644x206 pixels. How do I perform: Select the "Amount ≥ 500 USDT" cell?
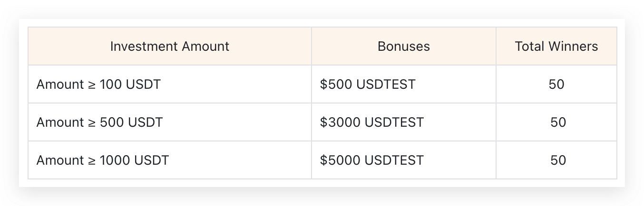pyautogui.click(x=99, y=122)
